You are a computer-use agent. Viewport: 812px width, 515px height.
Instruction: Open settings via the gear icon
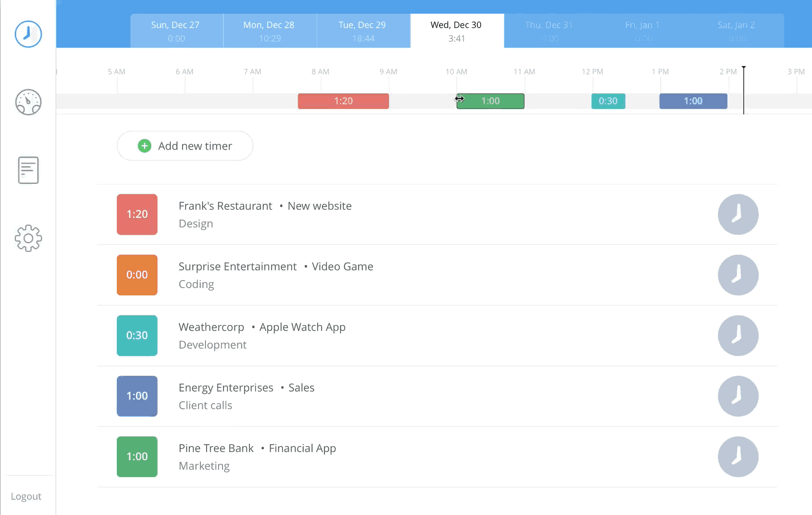[x=28, y=239]
